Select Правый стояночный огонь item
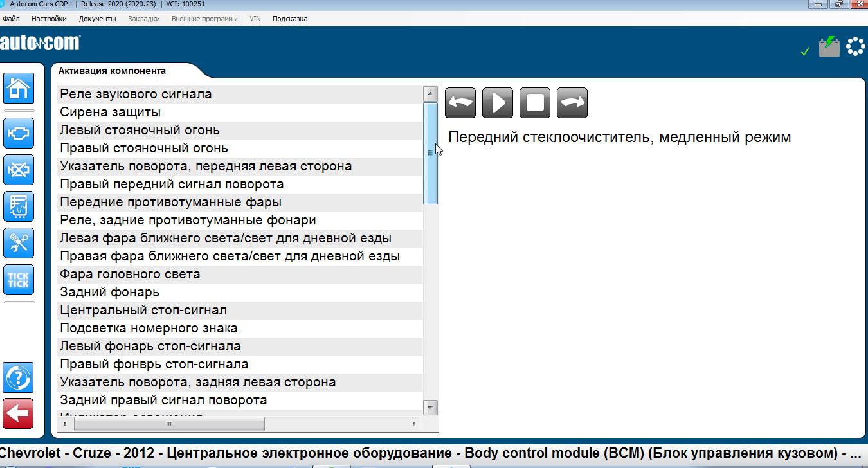This screenshot has height=468, width=868. point(240,148)
